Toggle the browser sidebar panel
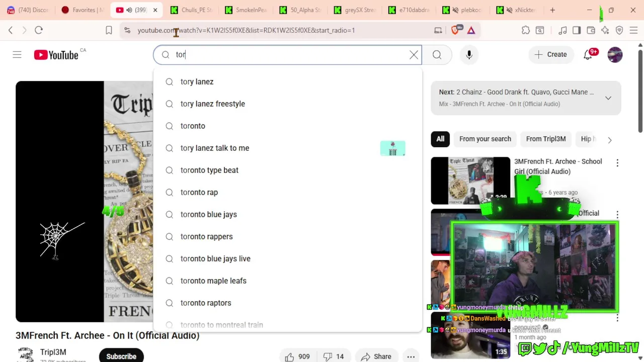Screen dimensions: 644x362 point(577,30)
